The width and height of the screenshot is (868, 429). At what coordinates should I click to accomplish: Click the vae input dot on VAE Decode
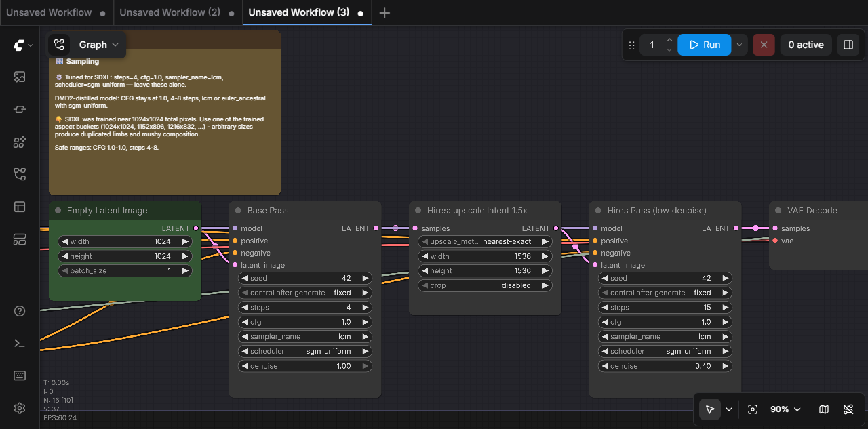pos(775,241)
